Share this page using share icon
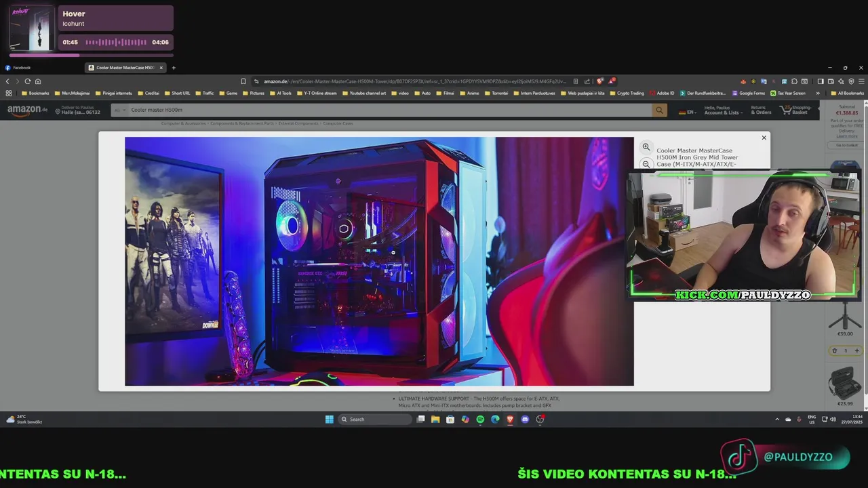Screen dimensions: 868x488 587,81
